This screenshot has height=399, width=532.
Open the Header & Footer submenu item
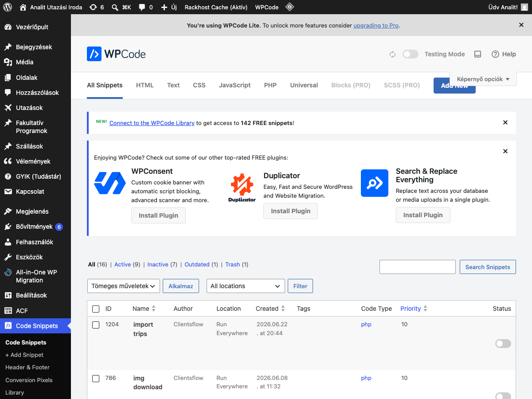point(27,367)
